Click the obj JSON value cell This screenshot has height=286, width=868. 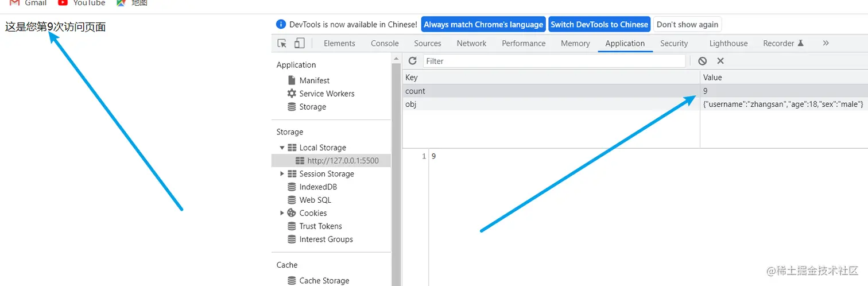[x=784, y=104]
